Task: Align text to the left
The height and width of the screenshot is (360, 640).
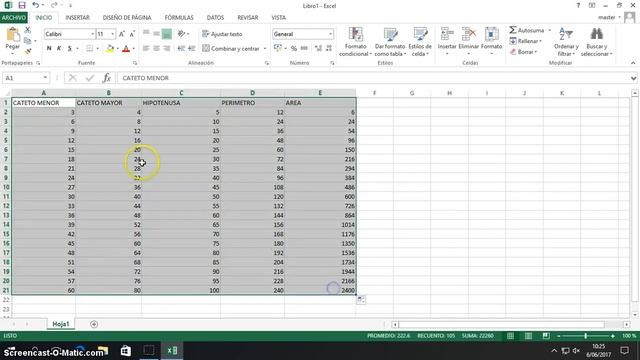Action: (146, 48)
